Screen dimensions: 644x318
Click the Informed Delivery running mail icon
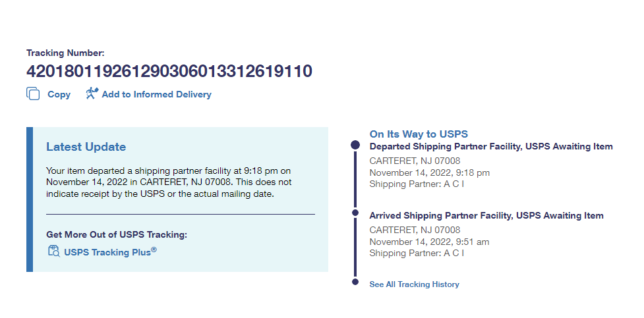click(92, 94)
